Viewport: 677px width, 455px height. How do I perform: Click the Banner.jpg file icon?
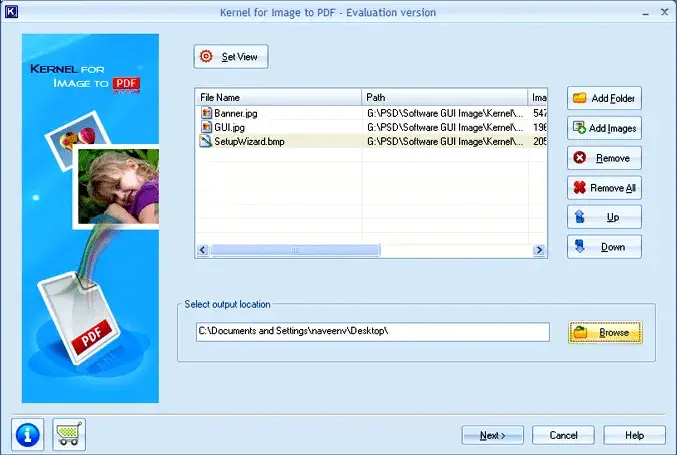coord(206,113)
